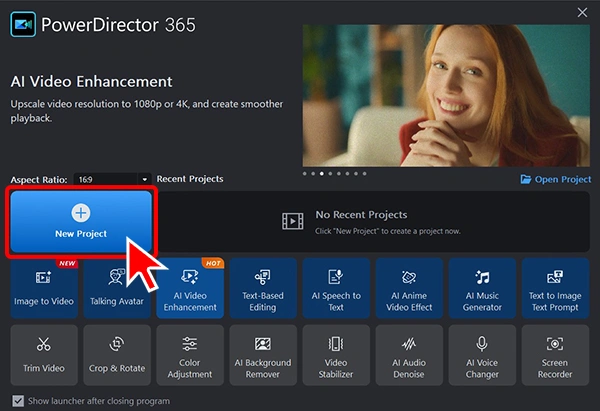Launch AI Background Remover
The height and width of the screenshot is (411, 600).
coord(263,355)
